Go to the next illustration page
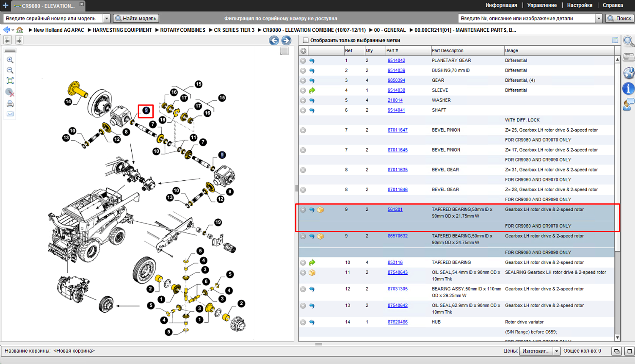This screenshot has width=635, height=364. (x=286, y=41)
